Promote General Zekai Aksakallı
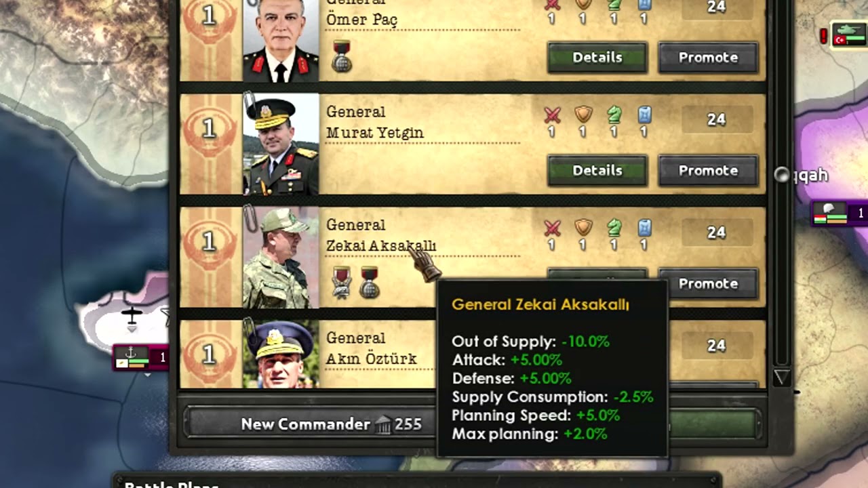 click(708, 283)
